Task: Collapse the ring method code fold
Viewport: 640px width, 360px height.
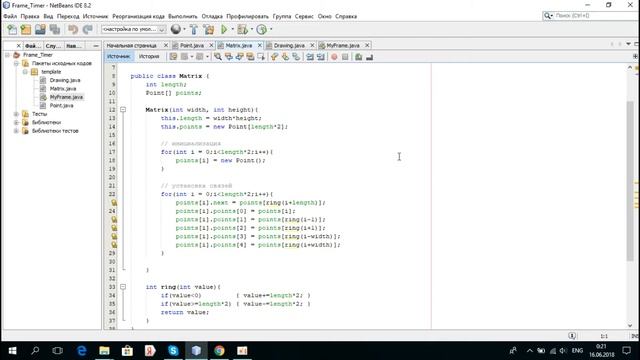Action: point(123,287)
